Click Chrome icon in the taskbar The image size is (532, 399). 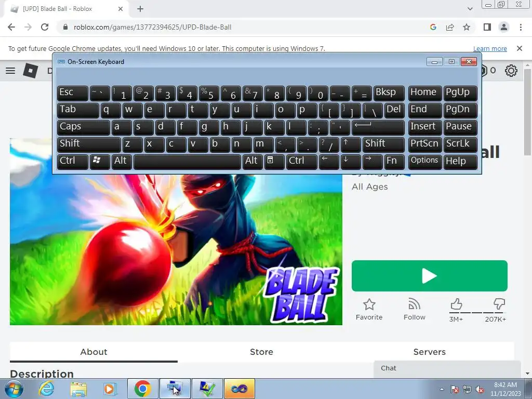point(142,389)
